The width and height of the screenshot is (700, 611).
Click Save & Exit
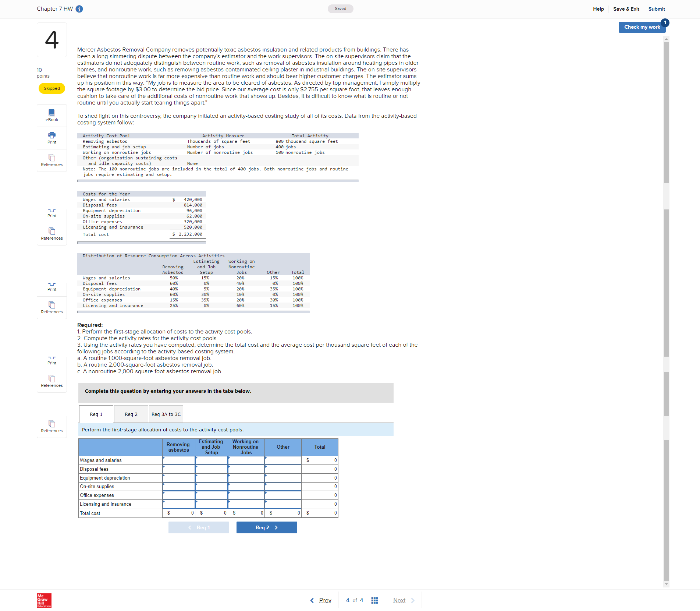point(626,9)
